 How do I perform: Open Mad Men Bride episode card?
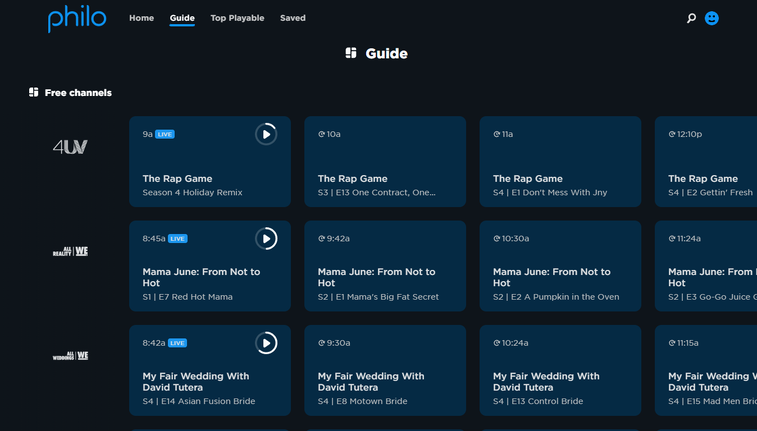point(706,370)
